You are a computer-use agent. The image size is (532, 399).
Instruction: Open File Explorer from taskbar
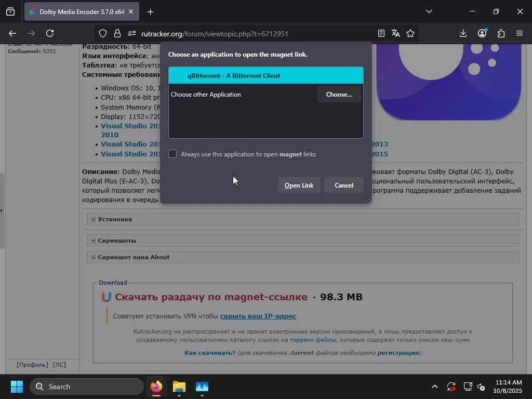(179, 387)
